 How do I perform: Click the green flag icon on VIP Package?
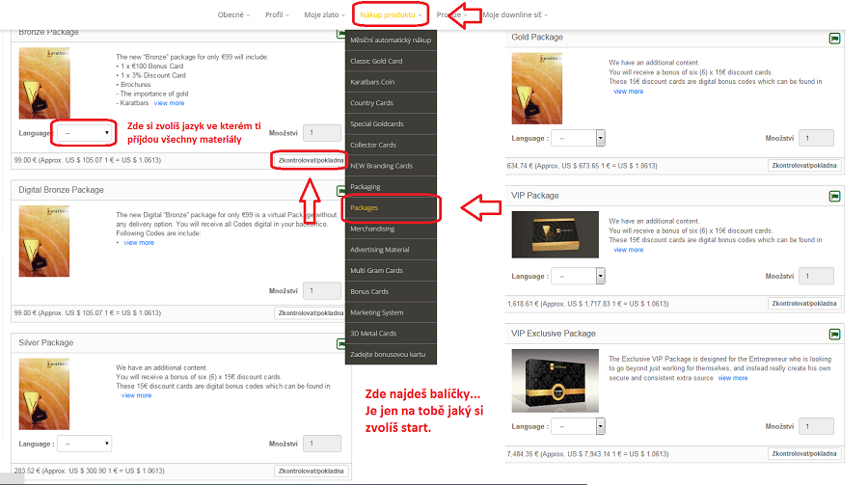point(834,196)
